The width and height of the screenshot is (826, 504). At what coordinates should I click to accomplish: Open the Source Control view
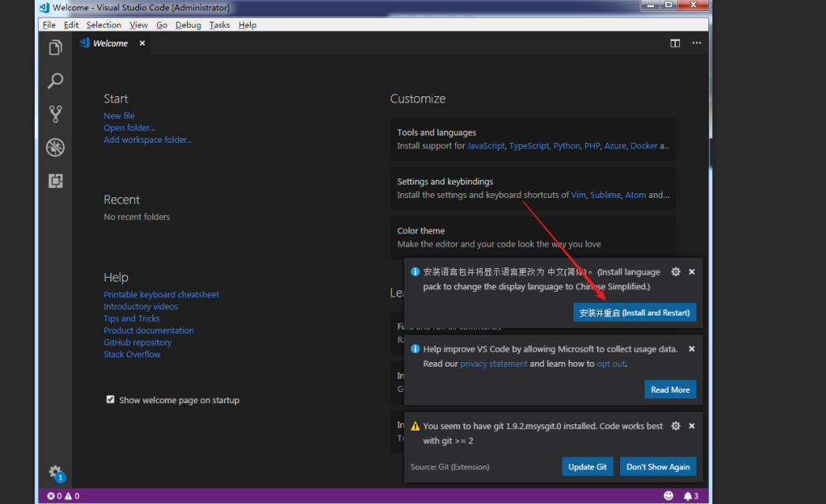[55, 114]
